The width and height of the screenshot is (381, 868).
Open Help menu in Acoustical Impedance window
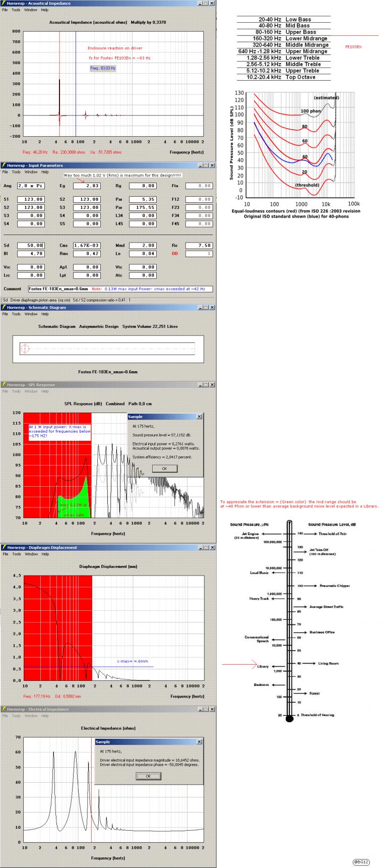45,10
